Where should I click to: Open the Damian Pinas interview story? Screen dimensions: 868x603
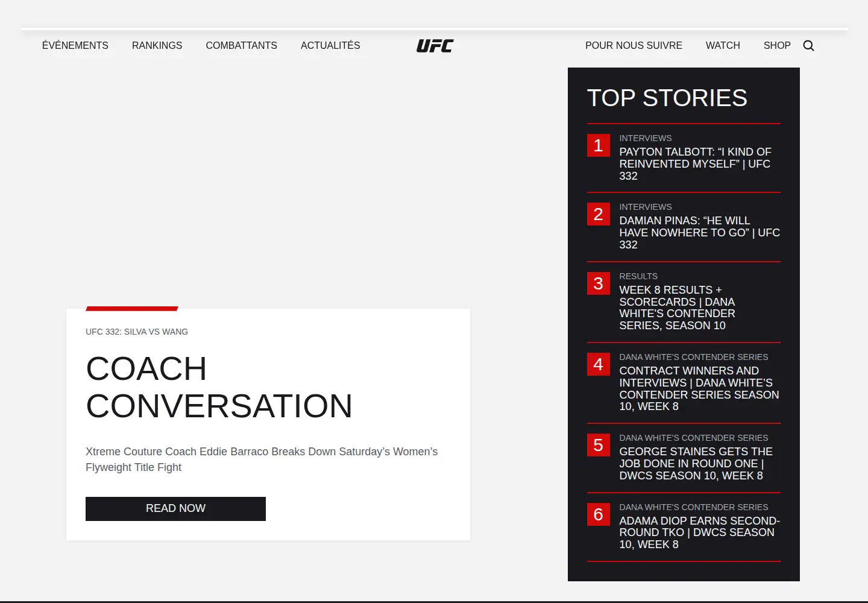click(x=699, y=233)
